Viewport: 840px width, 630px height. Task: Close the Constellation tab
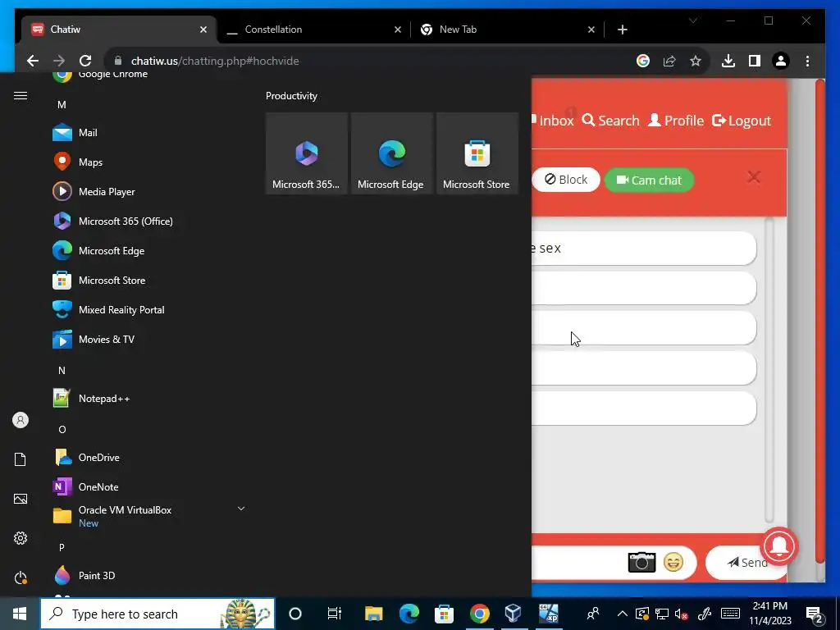(398, 30)
